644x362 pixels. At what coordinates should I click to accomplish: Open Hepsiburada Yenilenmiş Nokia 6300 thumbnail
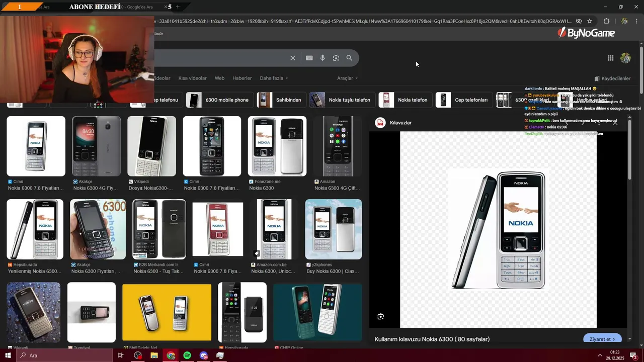(x=35, y=229)
